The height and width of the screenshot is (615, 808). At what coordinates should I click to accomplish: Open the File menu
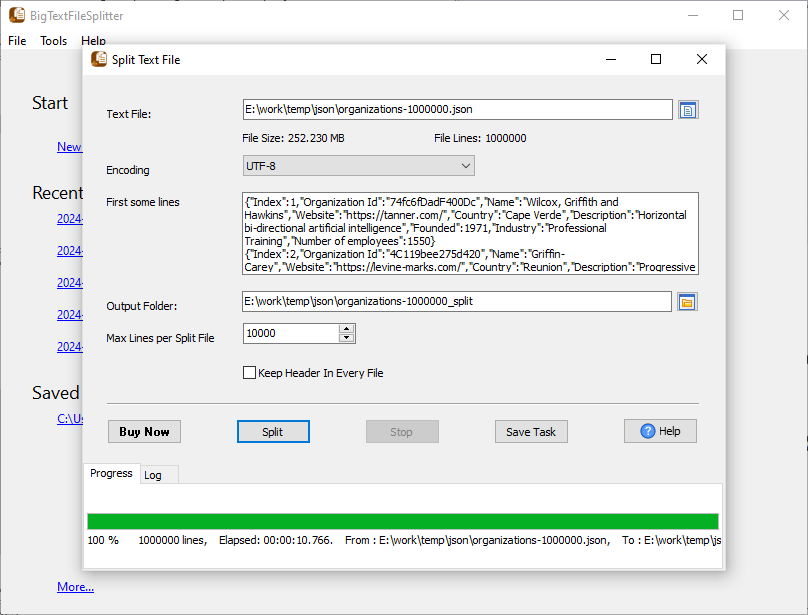pos(17,41)
